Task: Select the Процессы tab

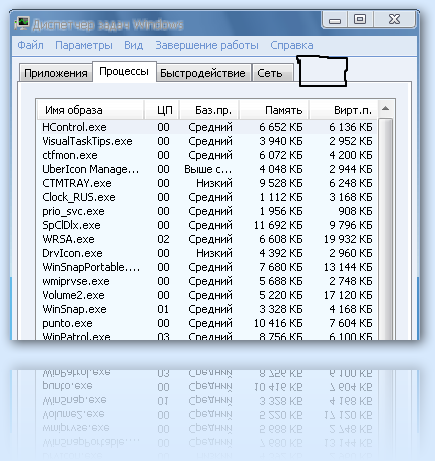Action: [124, 71]
